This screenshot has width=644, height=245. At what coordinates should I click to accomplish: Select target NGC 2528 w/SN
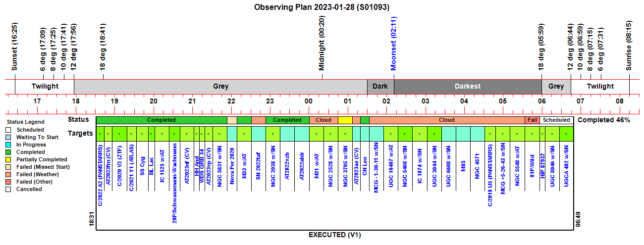330,165
